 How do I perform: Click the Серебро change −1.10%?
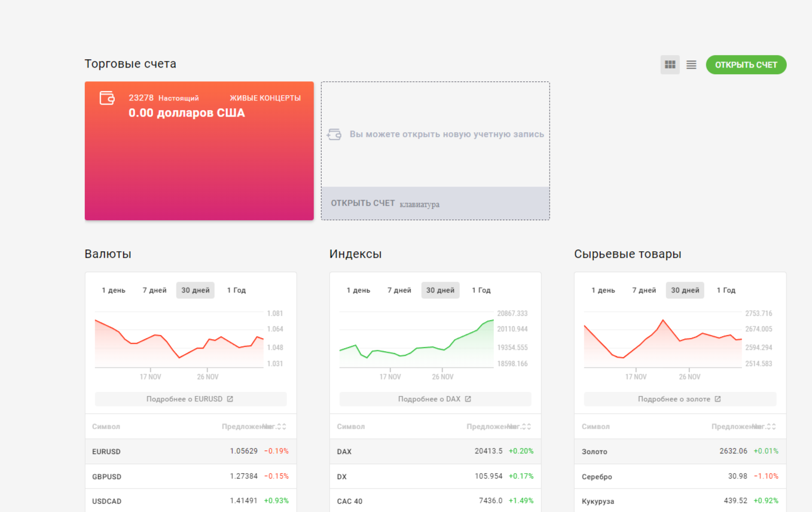[766, 477]
